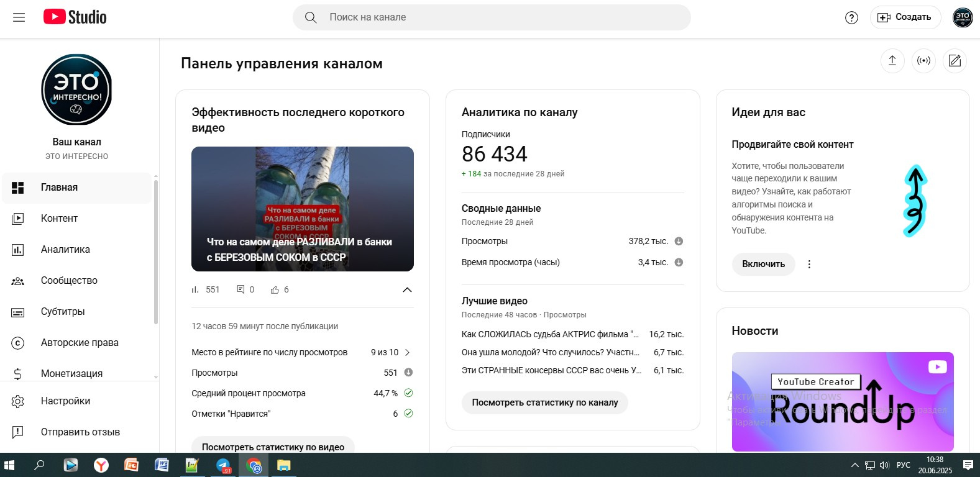Screen dimensions: 980x477
Task: Click the views bar chart icon showing 551
Action: pyautogui.click(x=195, y=289)
